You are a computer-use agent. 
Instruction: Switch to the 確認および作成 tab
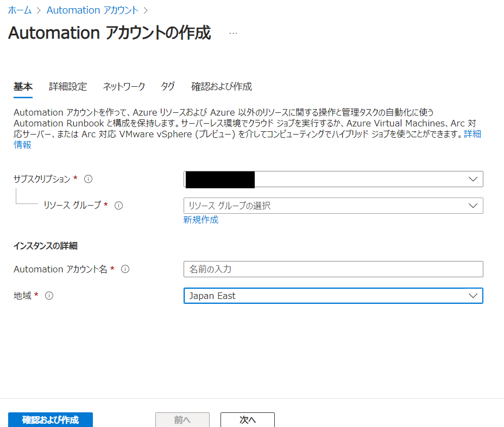(222, 86)
